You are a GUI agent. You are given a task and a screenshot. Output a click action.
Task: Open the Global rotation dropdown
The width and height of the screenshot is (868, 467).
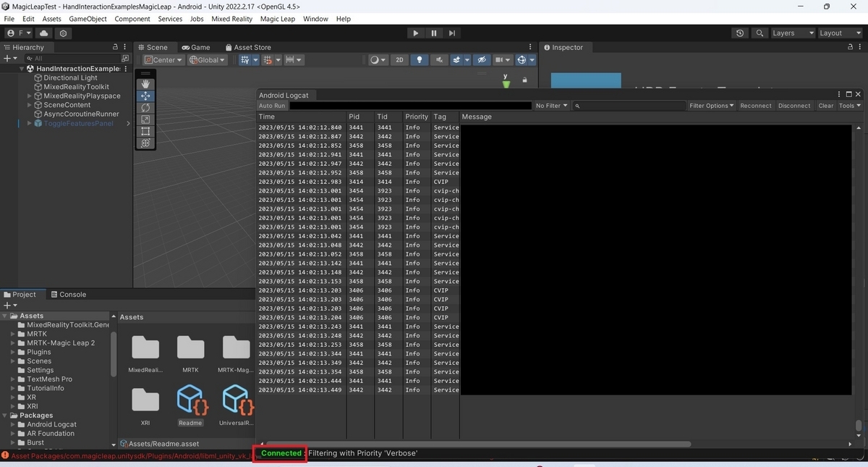(208, 60)
